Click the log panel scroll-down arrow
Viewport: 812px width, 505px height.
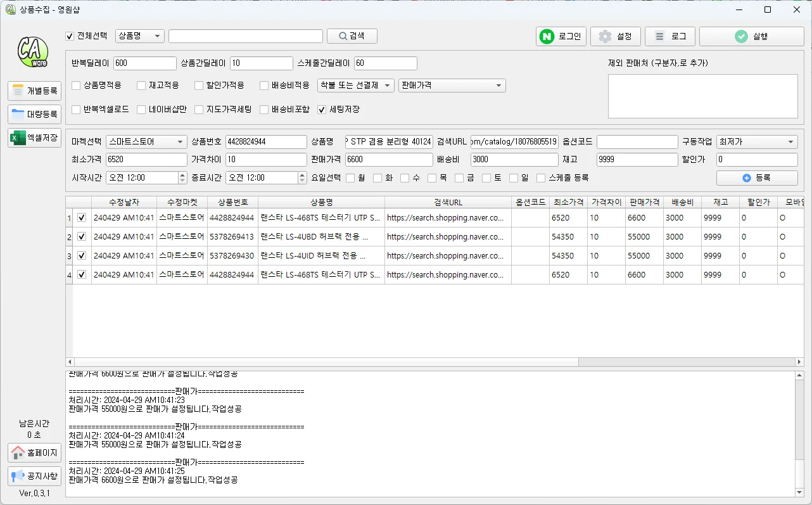[x=800, y=492]
